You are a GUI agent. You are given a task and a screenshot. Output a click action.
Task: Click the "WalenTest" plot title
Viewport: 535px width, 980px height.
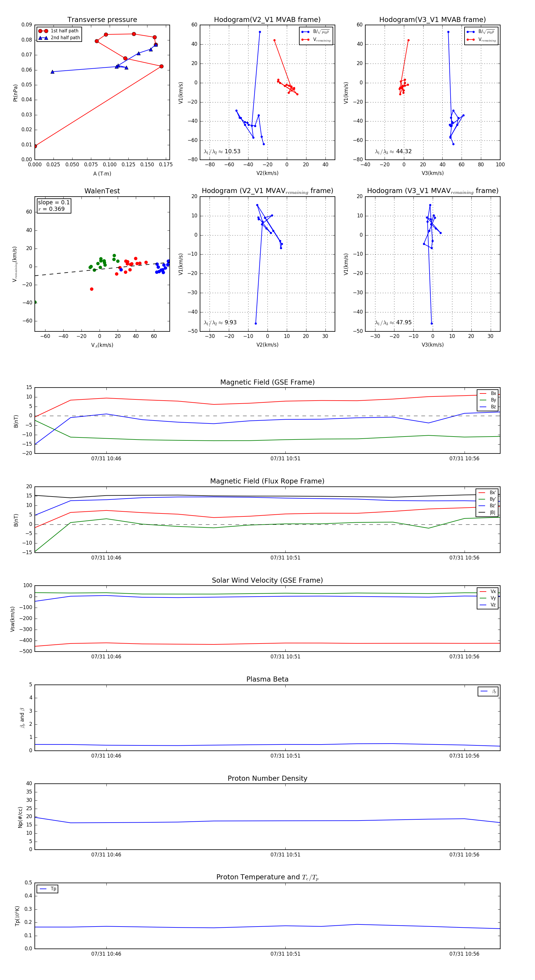tap(102, 191)
